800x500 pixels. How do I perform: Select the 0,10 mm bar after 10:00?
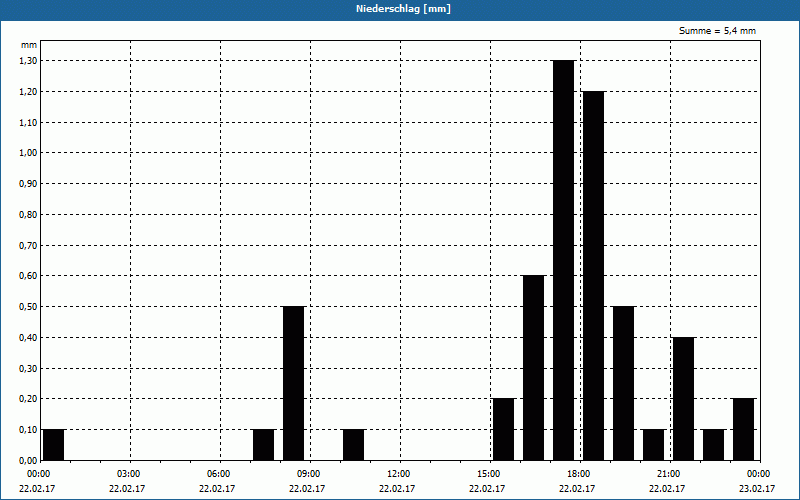pos(354,445)
